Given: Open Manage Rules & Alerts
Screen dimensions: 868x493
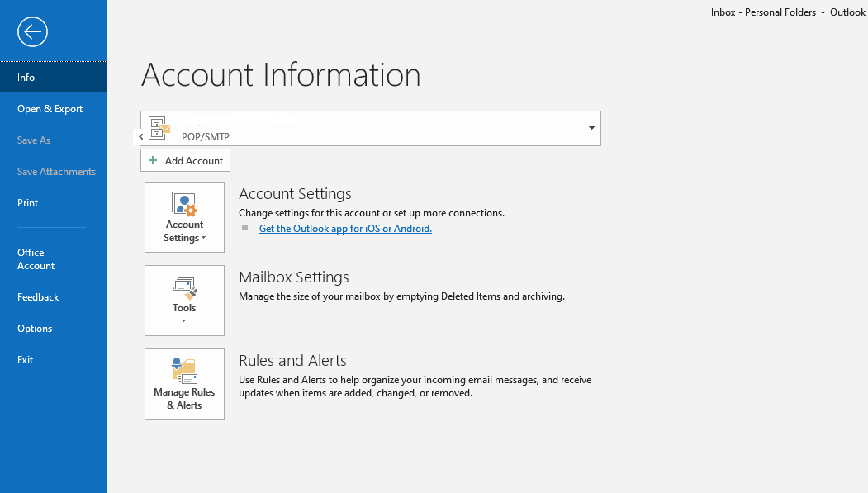Looking at the screenshot, I should [x=184, y=384].
